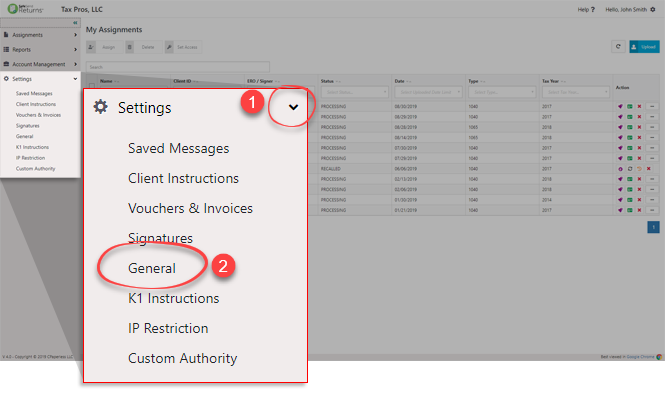Select General in the enlarged Settings menu
This screenshot has width=665, height=401.
point(152,268)
